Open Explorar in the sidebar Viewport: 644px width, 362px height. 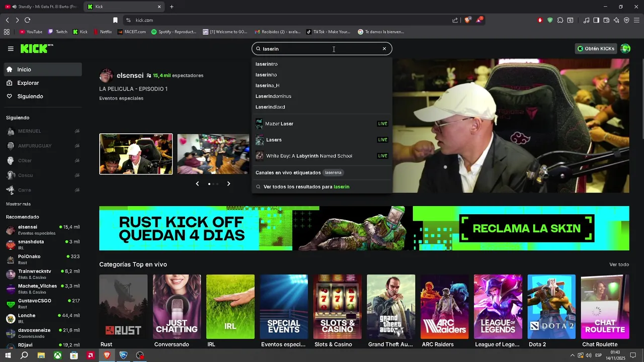(x=43, y=83)
